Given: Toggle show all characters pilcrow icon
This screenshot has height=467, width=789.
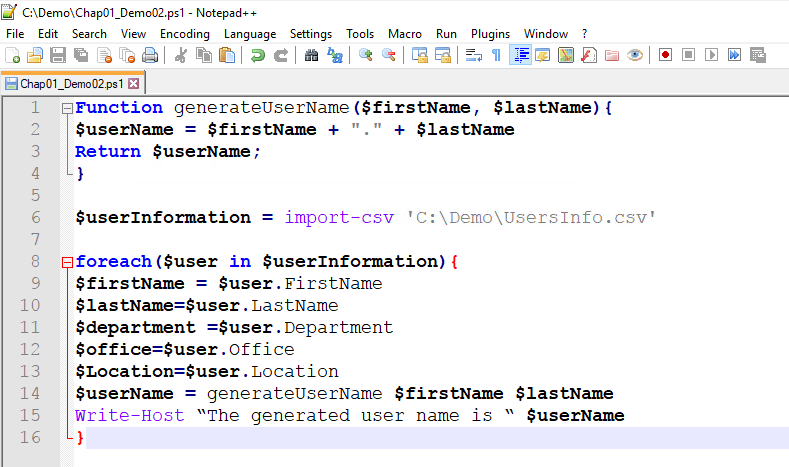Looking at the screenshot, I should pyautogui.click(x=496, y=55).
